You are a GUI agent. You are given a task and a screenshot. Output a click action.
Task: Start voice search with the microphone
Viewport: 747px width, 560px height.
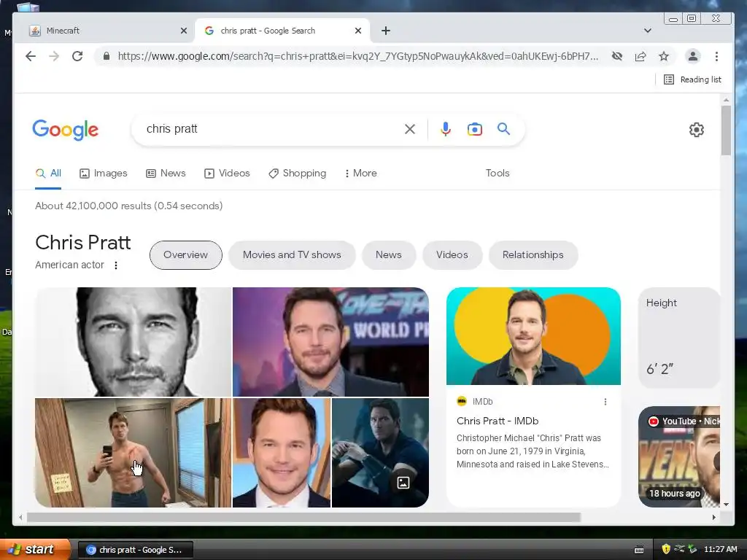tap(446, 129)
